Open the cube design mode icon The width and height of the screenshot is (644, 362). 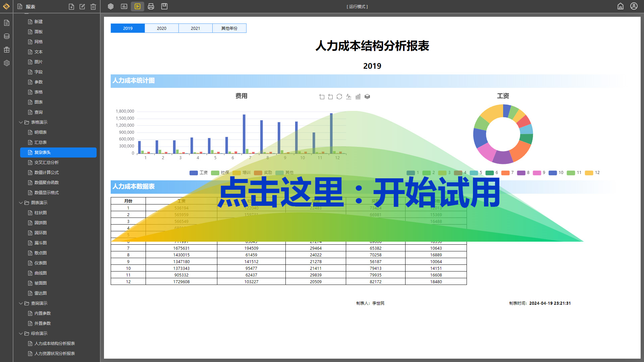[111, 6]
